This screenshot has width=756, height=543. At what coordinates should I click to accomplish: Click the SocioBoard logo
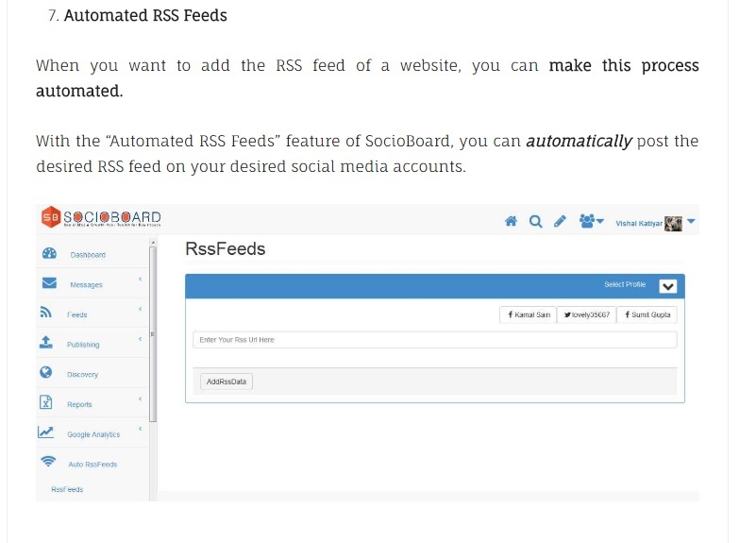[x=101, y=217]
